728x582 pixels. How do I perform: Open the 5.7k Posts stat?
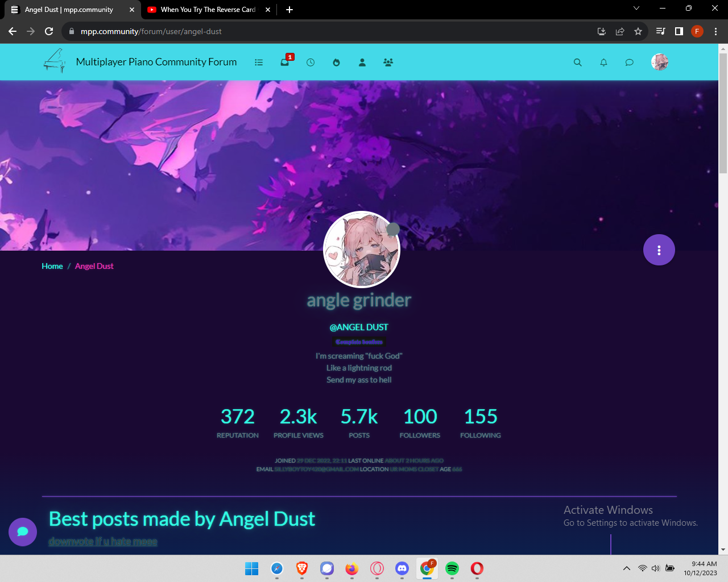click(359, 423)
